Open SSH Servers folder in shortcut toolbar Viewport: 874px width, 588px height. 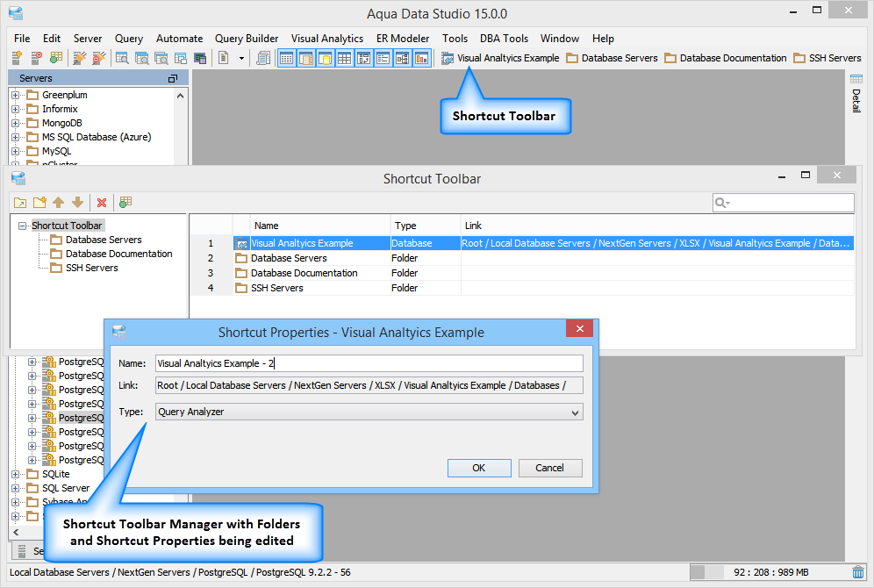(x=827, y=58)
